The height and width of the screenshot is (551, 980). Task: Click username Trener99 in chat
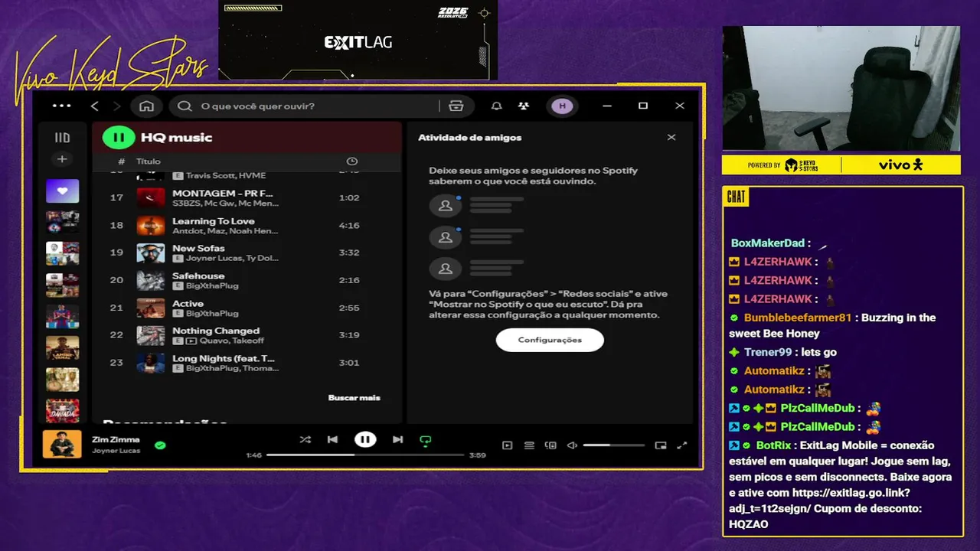pyautogui.click(x=768, y=352)
